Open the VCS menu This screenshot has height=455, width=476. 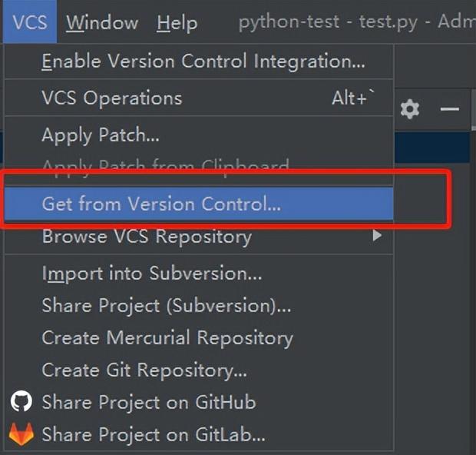[30, 22]
